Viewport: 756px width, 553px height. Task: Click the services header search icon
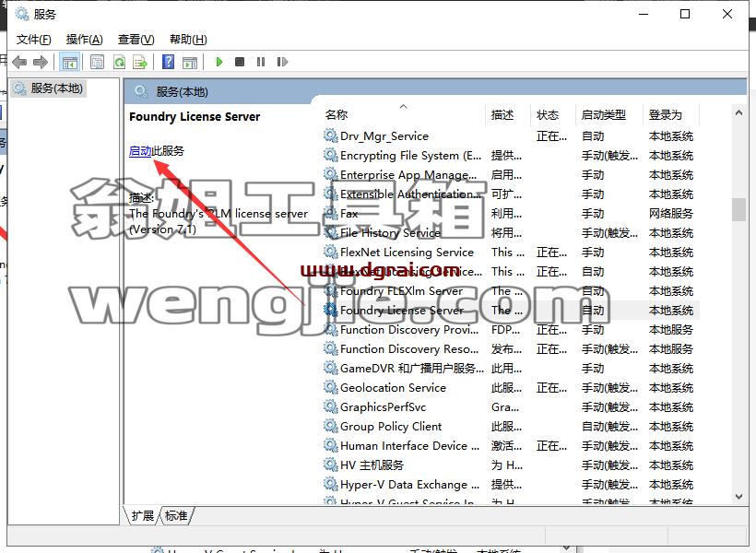pyautogui.click(x=140, y=91)
